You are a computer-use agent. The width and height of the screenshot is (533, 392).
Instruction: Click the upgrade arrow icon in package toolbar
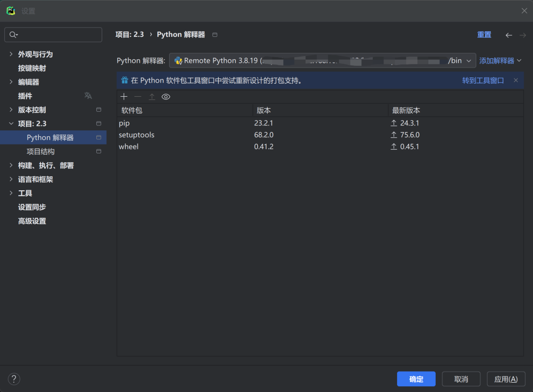click(x=152, y=97)
